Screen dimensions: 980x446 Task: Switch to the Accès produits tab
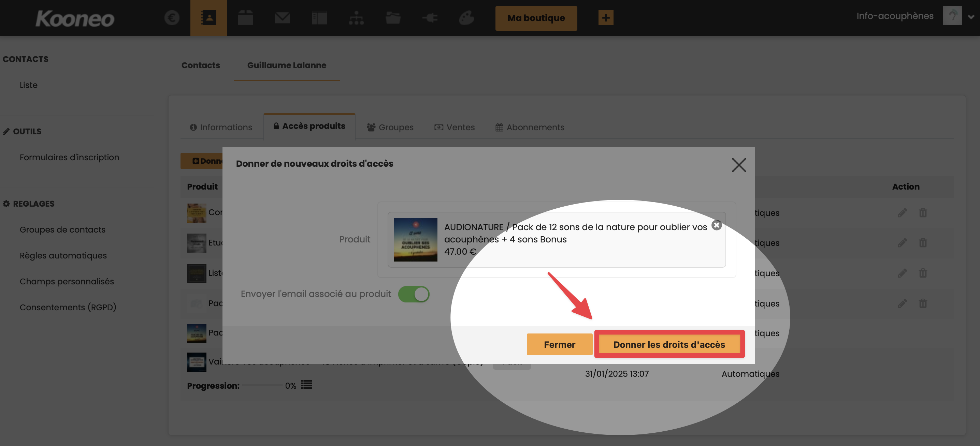pos(309,126)
